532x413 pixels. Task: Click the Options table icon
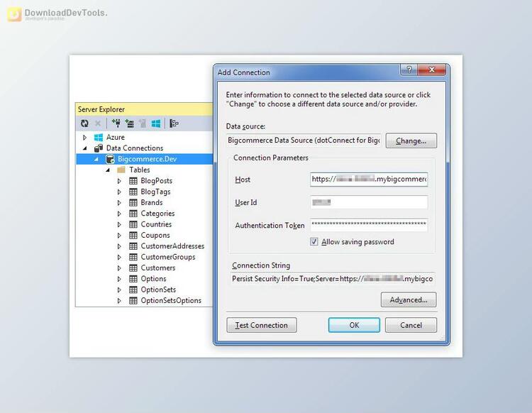click(x=133, y=279)
